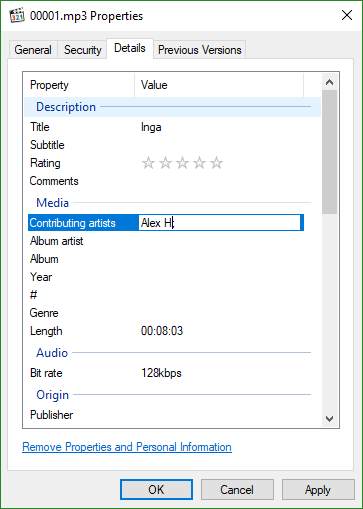The image size is (363, 509).
Task: Set rating to two stars
Action: (165, 163)
